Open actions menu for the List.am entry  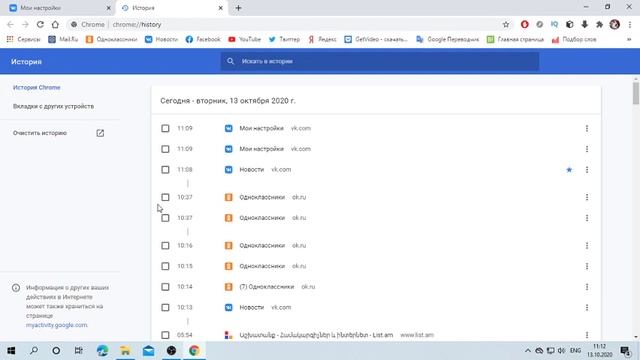587,335
